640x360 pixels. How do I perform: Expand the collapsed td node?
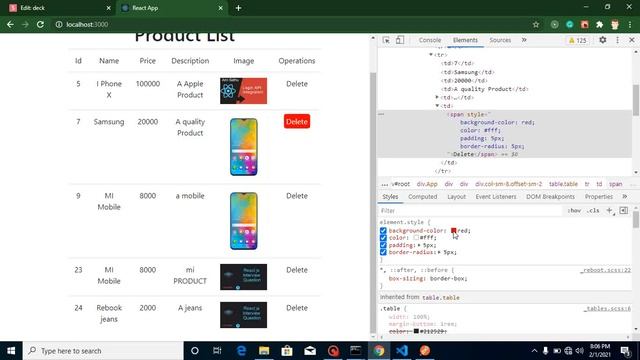tap(437, 97)
